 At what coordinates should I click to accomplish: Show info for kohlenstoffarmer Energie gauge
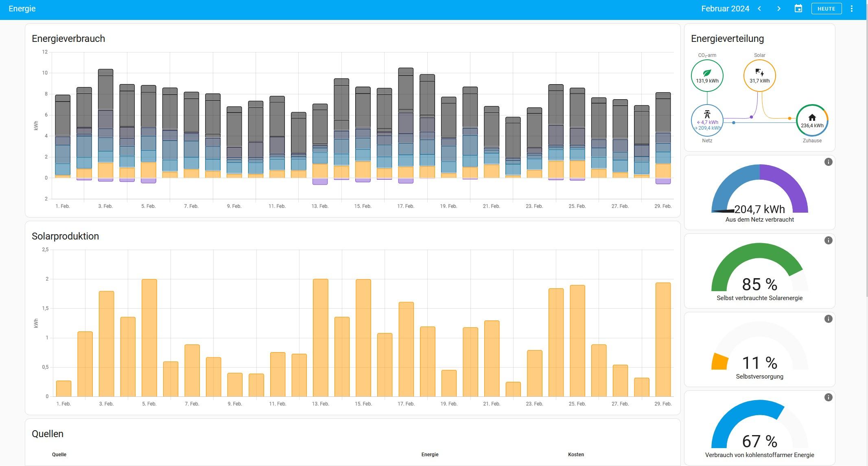(828, 397)
